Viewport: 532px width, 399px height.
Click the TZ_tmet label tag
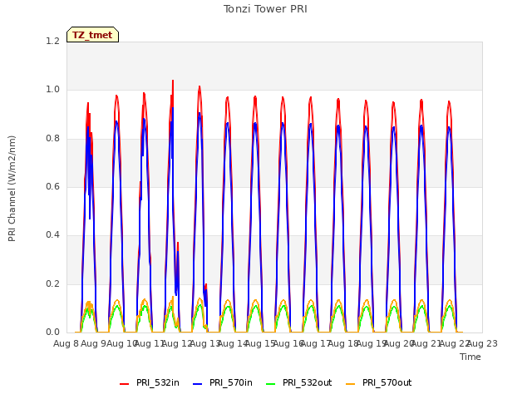pos(92,35)
